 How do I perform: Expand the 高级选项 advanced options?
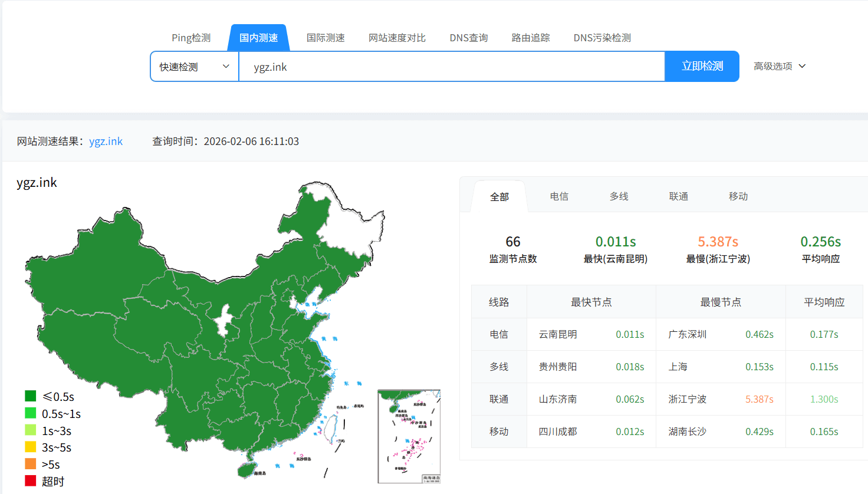(773, 66)
